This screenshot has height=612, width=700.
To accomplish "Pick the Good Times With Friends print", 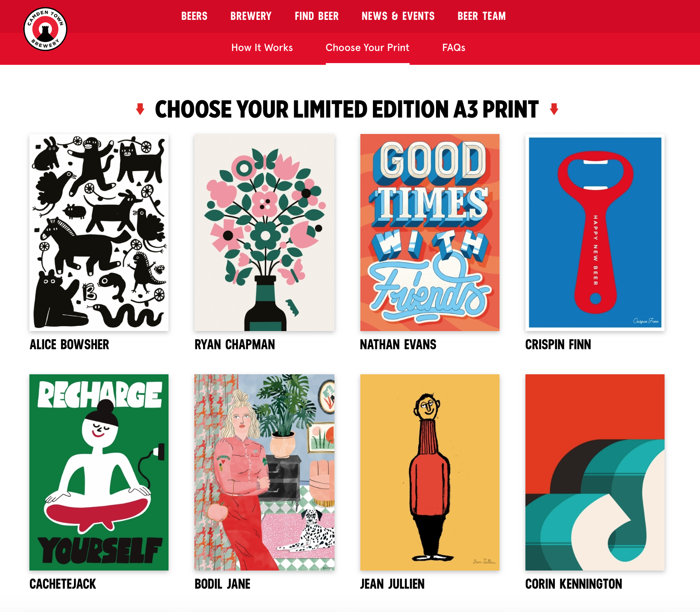I will (430, 233).
